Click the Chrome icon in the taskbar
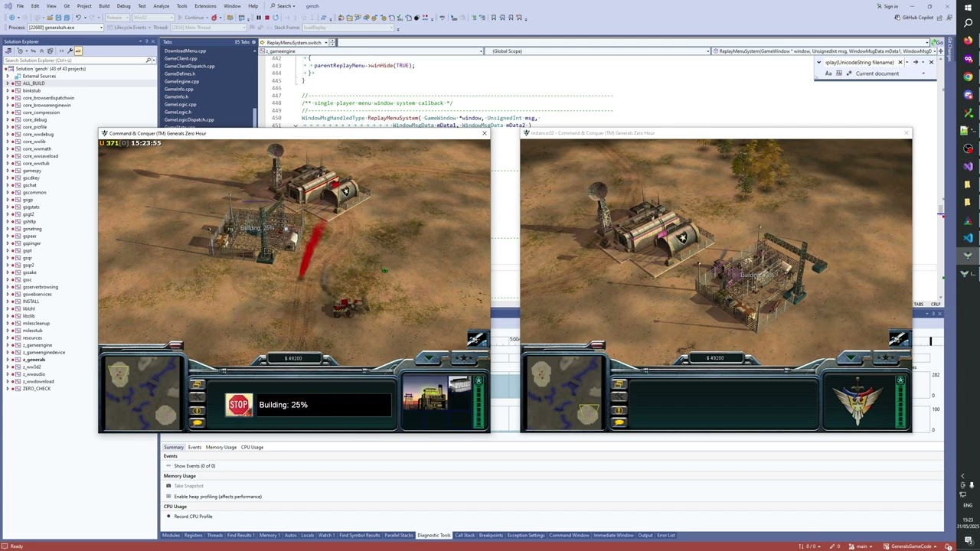 [x=968, y=77]
